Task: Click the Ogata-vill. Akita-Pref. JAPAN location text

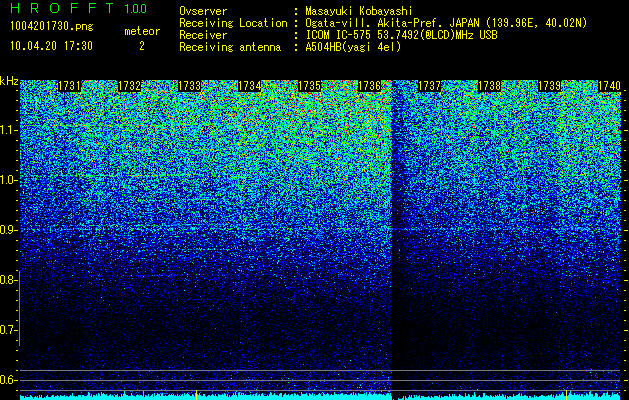Action: 446,23
